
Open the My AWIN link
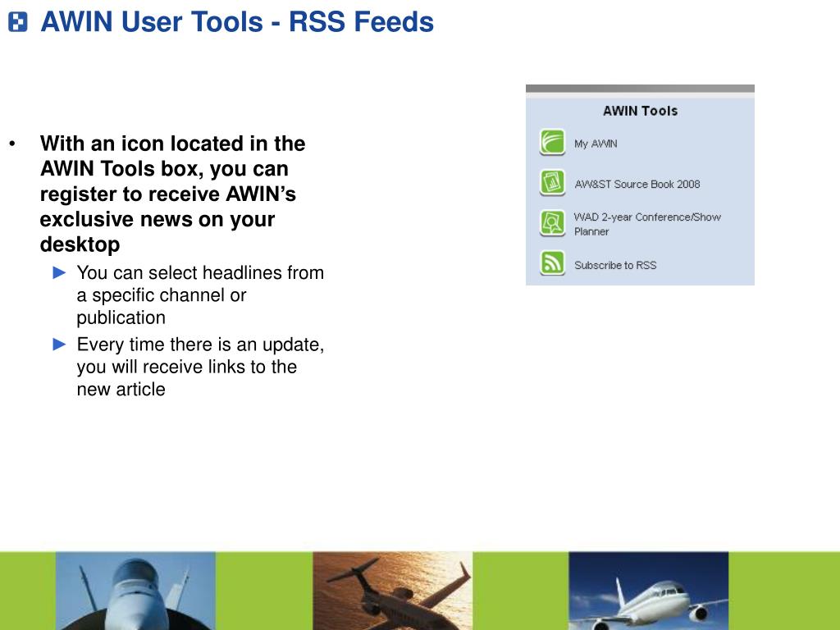pyautogui.click(x=596, y=144)
